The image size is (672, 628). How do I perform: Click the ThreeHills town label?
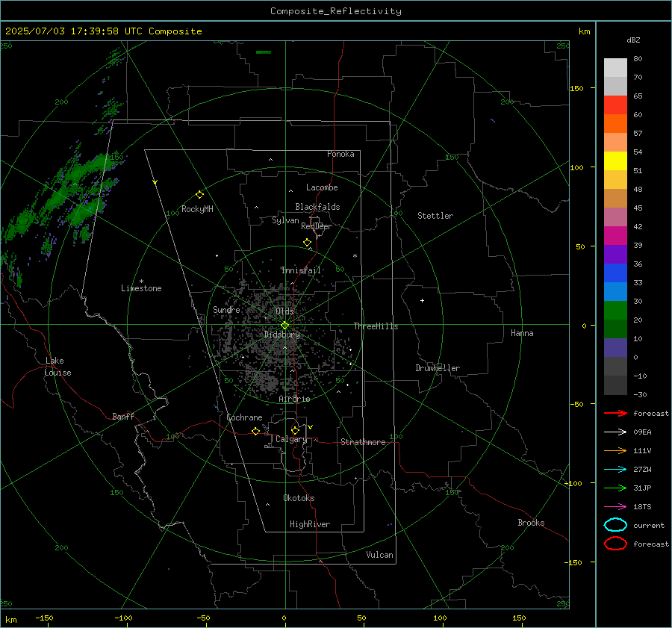click(376, 326)
